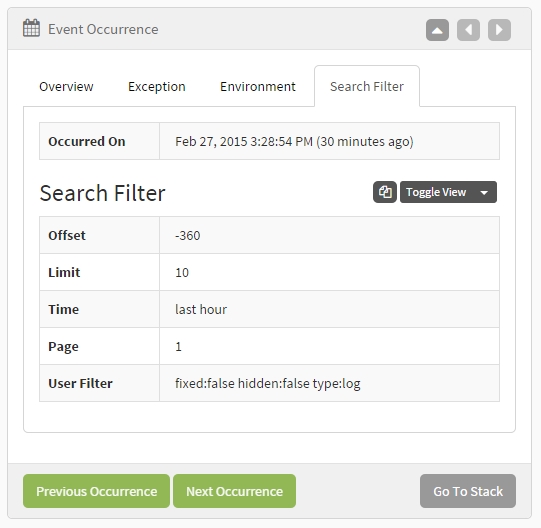Click the Occurred On label
Image resolution: width=541 pixels, height=528 pixels.
point(87,141)
